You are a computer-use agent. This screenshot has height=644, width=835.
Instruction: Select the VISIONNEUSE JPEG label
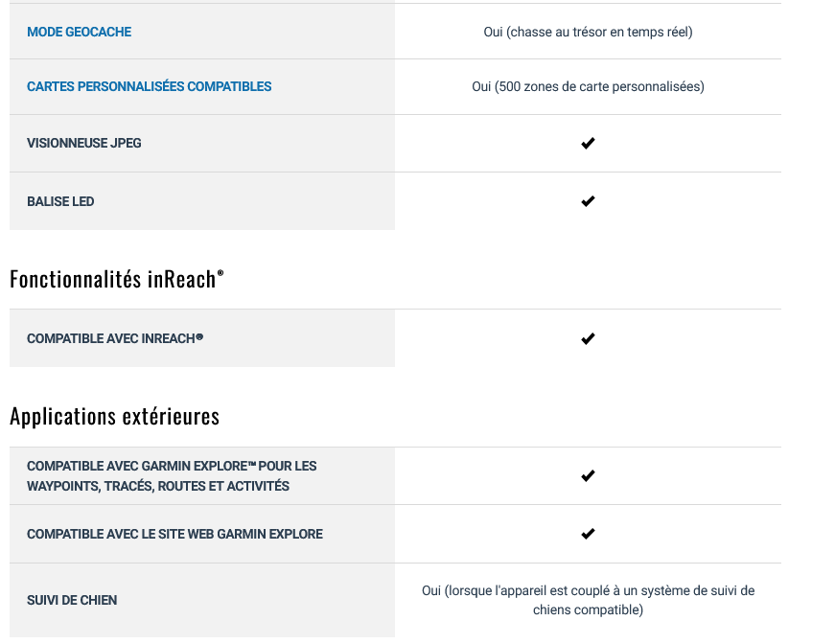(x=84, y=143)
